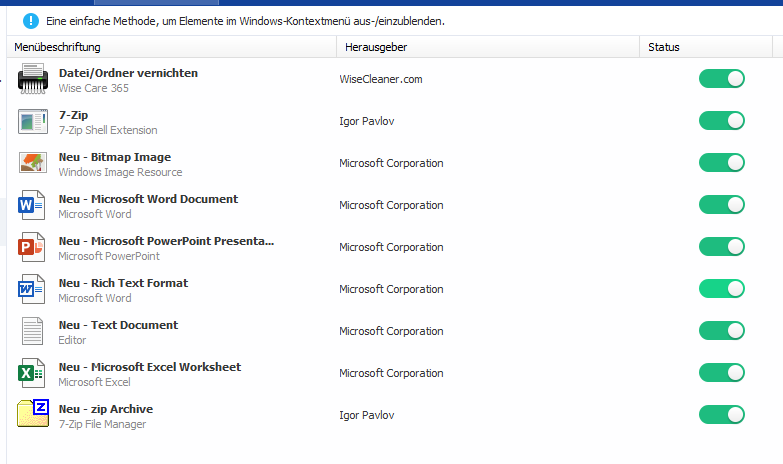Click the 7-Zip Shell Extension icon
Viewport: 783px width, 464px height.
pyautogui.click(x=33, y=121)
